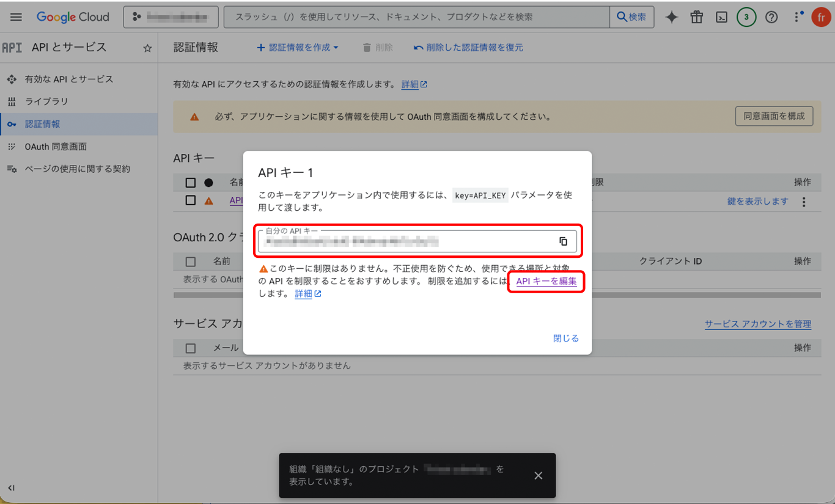This screenshot has width=835, height=504.
Task: Tick the checkbox on the API key row
Action: (191, 200)
